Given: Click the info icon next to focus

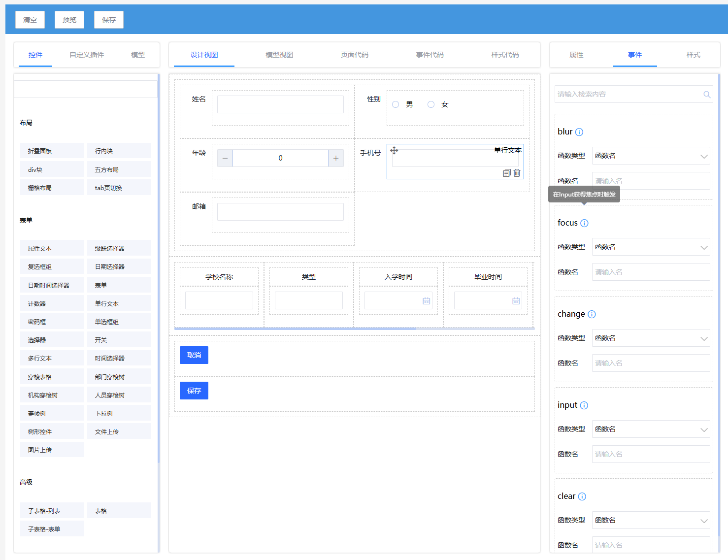Looking at the screenshot, I should [x=584, y=223].
